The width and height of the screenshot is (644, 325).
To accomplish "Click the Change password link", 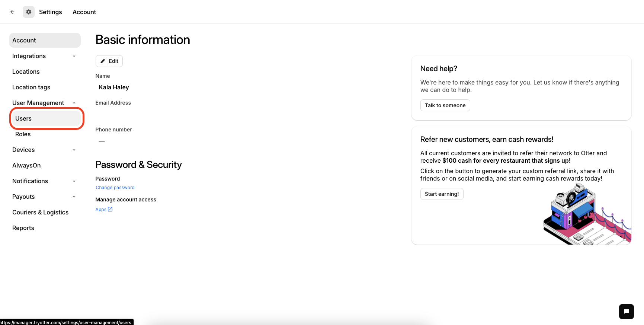I will pos(115,188).
